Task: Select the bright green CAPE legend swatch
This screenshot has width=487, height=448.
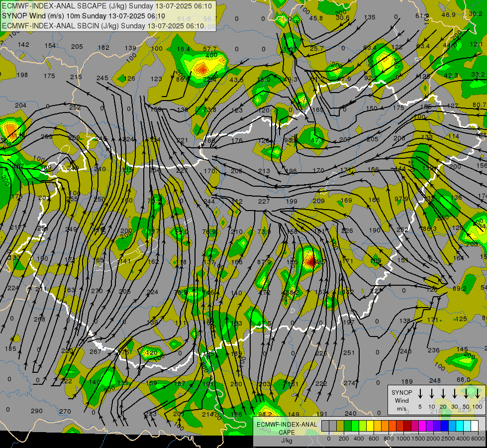Action: point(355,426)
